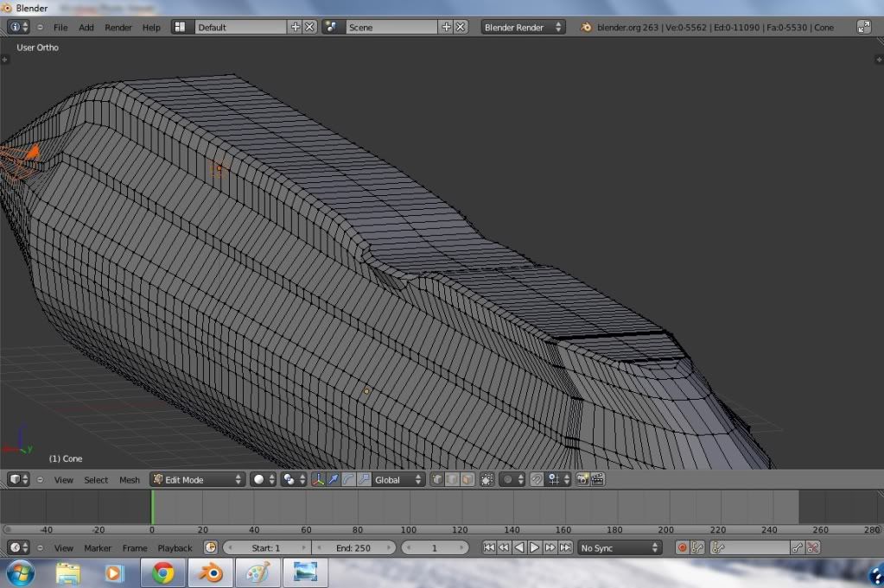Edit the Scene name field

tap(391, 27)
